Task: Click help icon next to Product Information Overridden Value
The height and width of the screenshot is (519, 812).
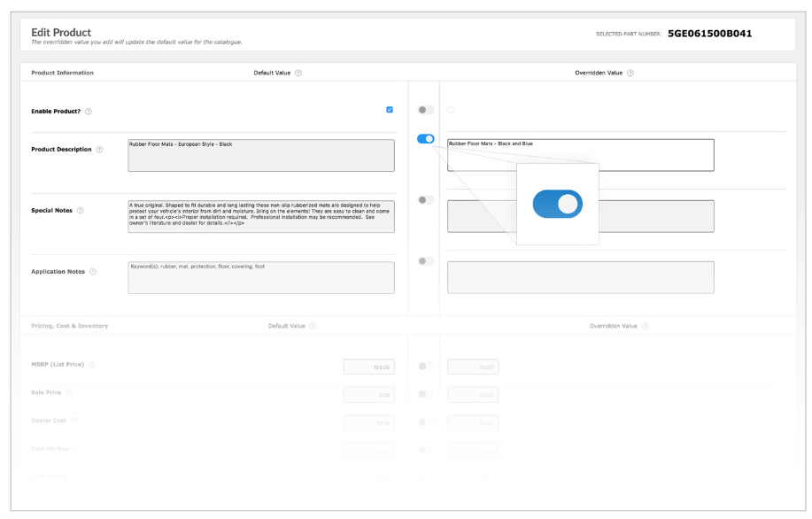Action: pyautogui.click(x=630, y=73)
